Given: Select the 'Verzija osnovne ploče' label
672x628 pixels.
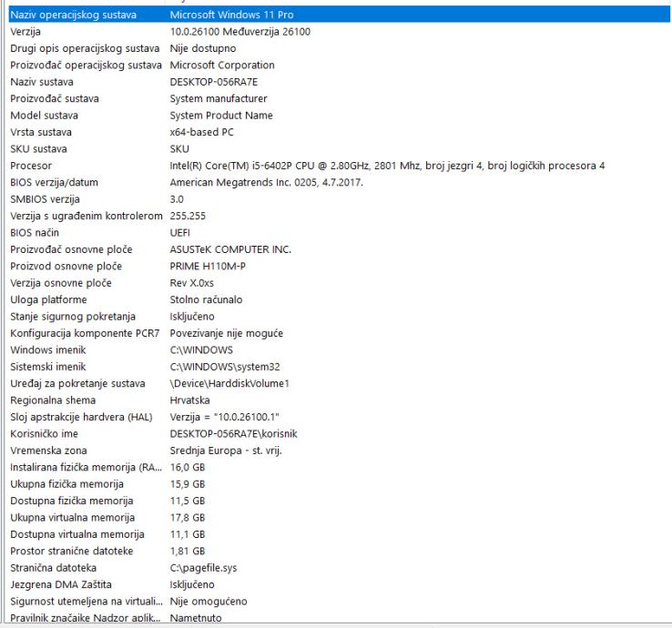Looking at the screenshot, I should [x=61, y=283].
